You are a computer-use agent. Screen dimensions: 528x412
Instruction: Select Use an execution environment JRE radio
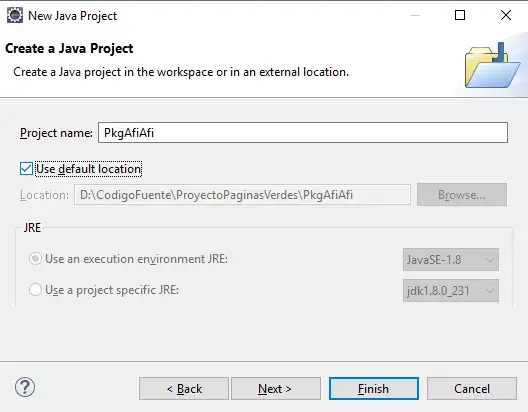tap(35, 259)
